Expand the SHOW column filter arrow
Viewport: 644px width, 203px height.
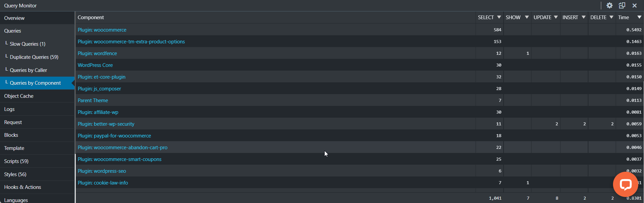pos(527,17)
